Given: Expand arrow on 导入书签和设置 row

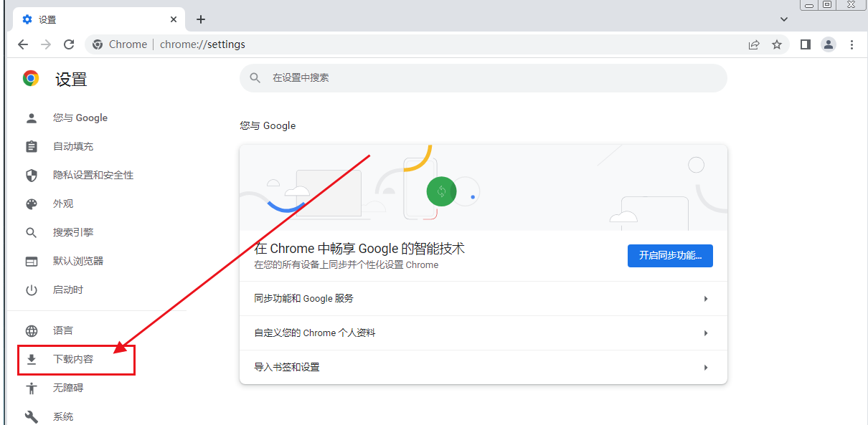Looking at the screenshot, I should 706,367.
